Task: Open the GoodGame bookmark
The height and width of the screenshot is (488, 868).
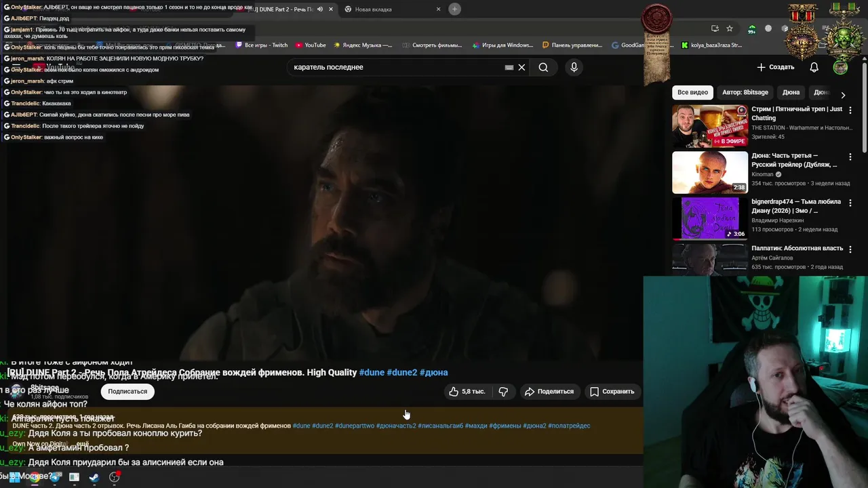Action: [x=629, y=45]
